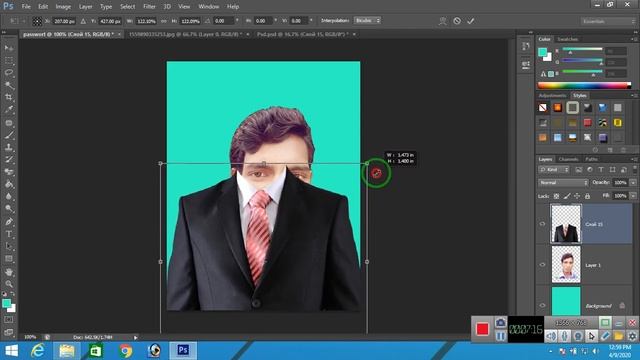Switch to warp mode icon
640x360 pixels.
click(x=442, y=21)
